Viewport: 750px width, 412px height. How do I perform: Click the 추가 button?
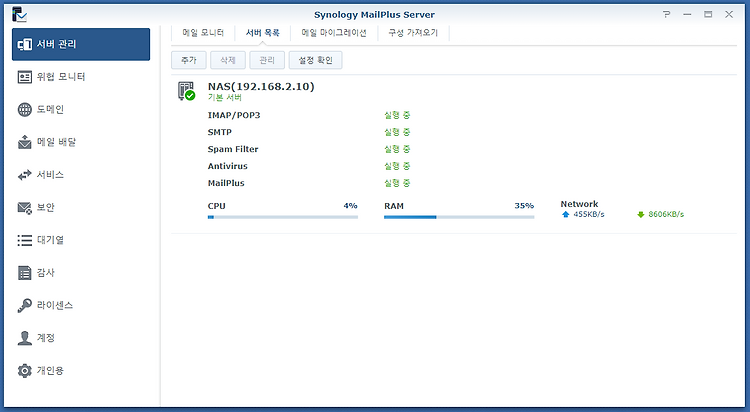189,60
